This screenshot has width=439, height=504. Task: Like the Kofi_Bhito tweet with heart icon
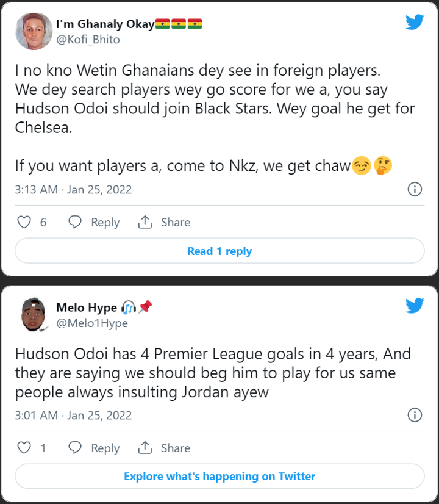point(24,222)
